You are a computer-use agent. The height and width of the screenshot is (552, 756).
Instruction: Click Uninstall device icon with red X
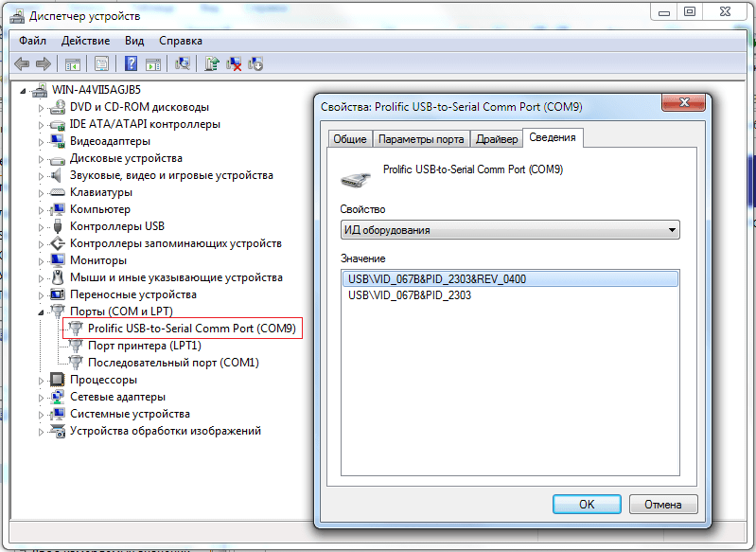point(234,63)
